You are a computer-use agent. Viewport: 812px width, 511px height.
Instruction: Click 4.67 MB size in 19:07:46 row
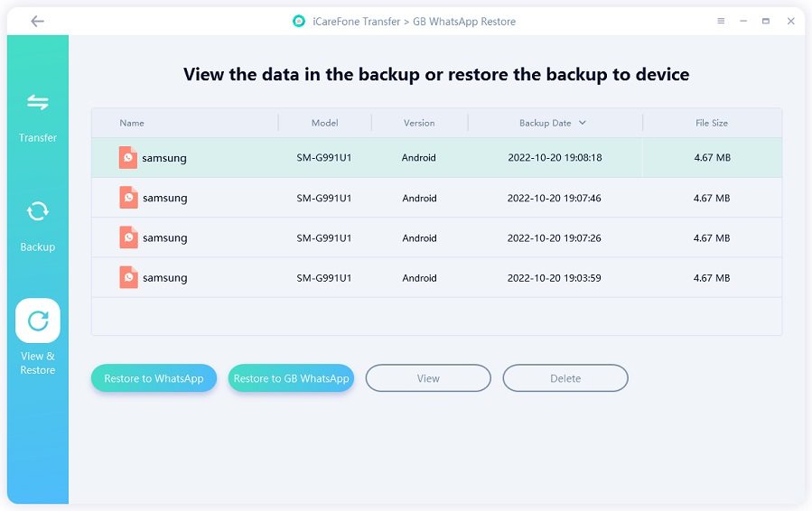coord(712,198)
